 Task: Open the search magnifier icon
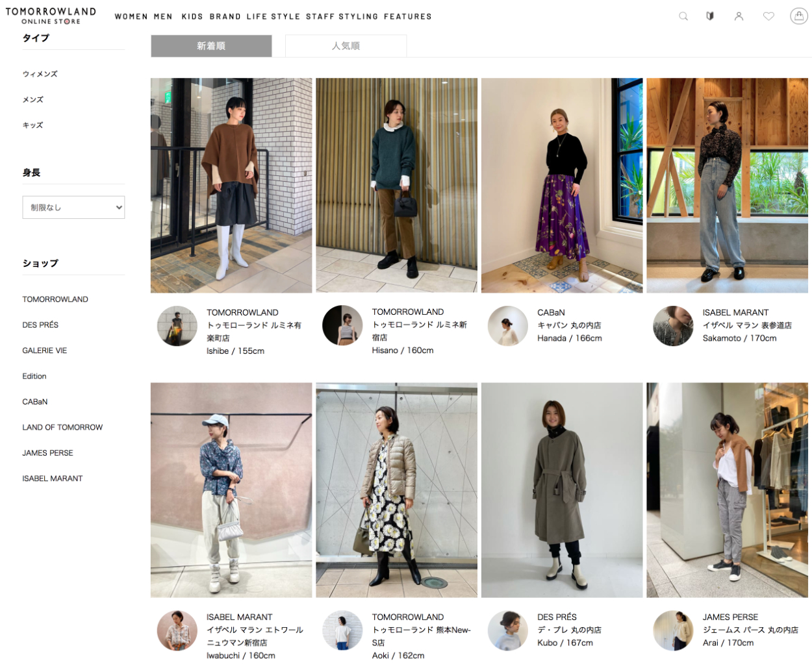(x=683, y=16)
